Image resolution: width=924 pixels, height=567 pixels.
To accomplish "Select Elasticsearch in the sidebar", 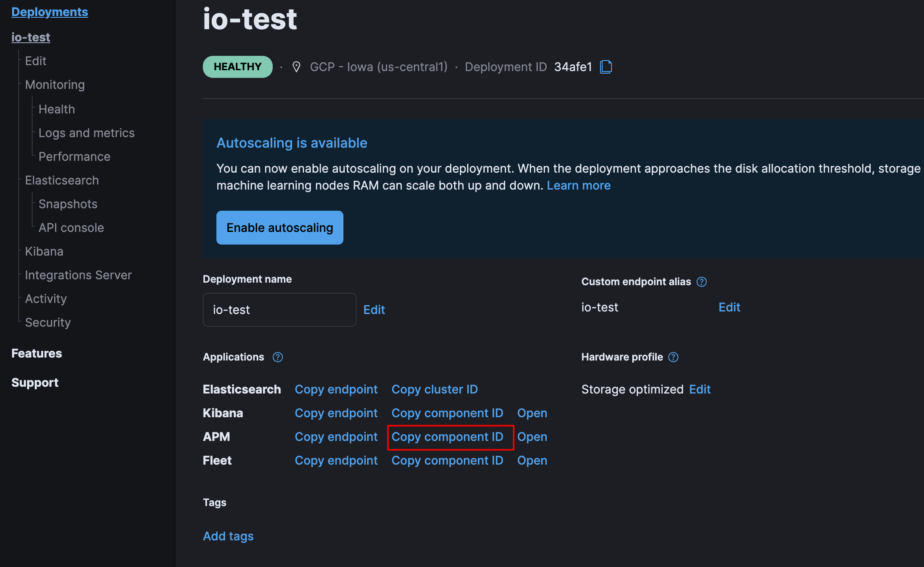I will (x=62, y=180).
